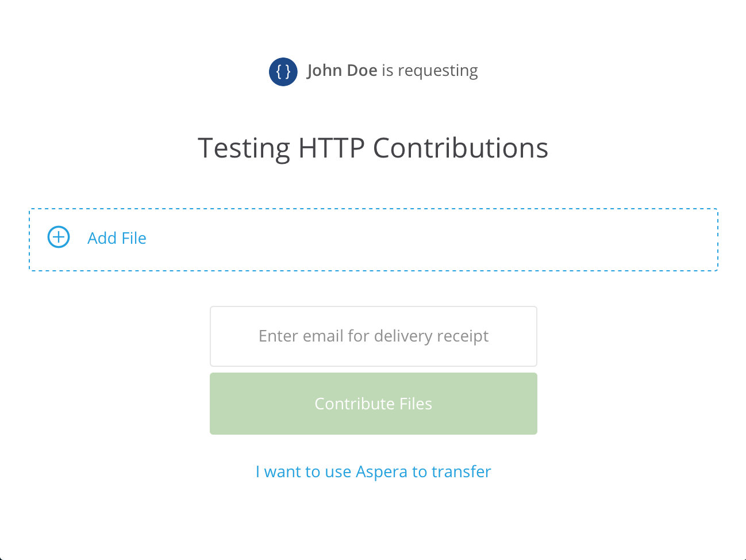Image resolution: width=746 pixels, height=560 pixels.
Task: Click the 'John Doe is requesting' text
Action: 393,70
